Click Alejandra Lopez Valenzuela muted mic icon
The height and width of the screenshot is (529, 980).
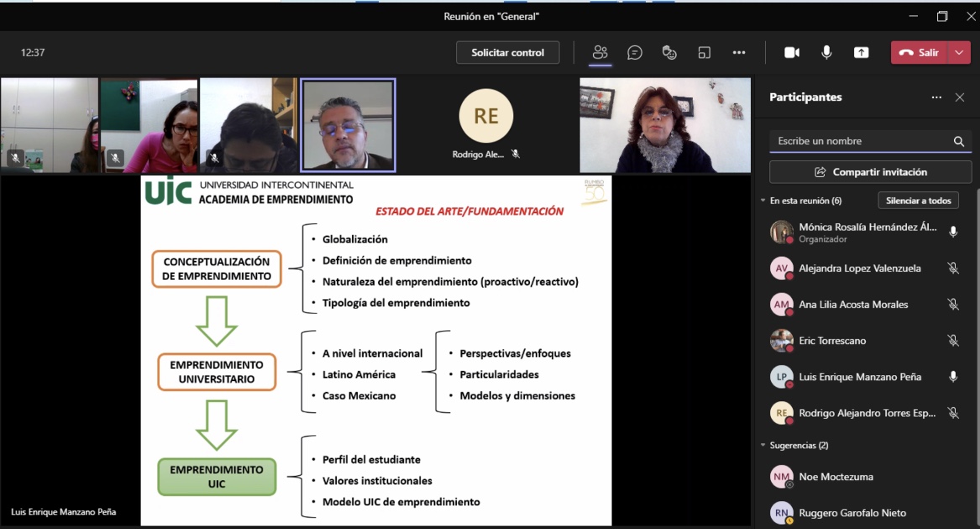pos(953,268)
